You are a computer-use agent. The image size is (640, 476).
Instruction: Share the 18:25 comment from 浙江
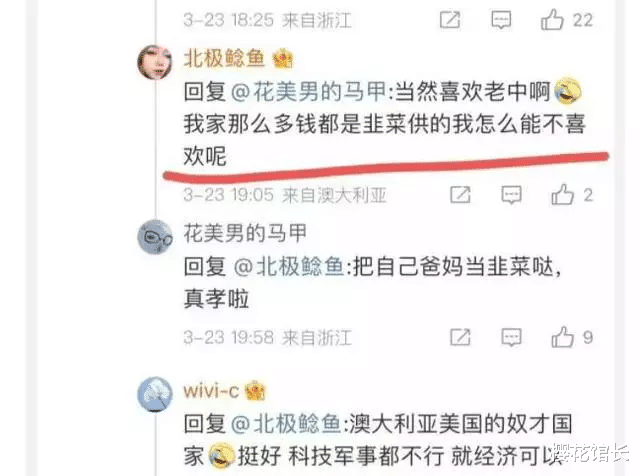pos(450,20)
